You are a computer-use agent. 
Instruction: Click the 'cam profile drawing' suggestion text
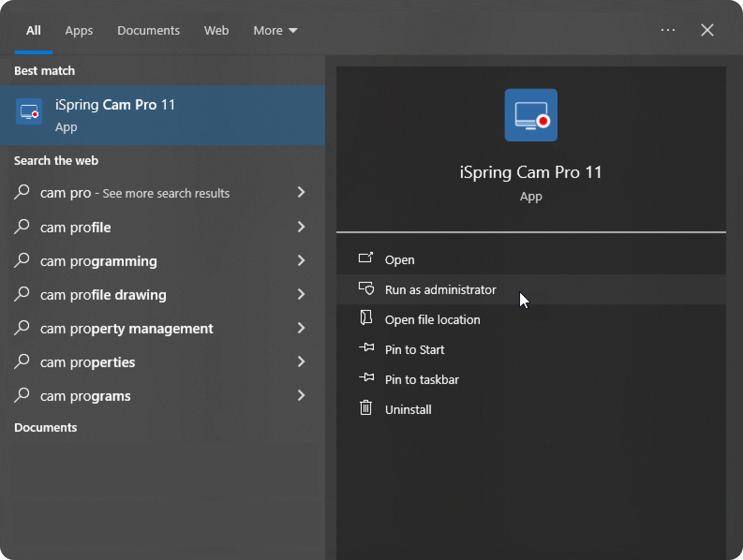point(103,295)
